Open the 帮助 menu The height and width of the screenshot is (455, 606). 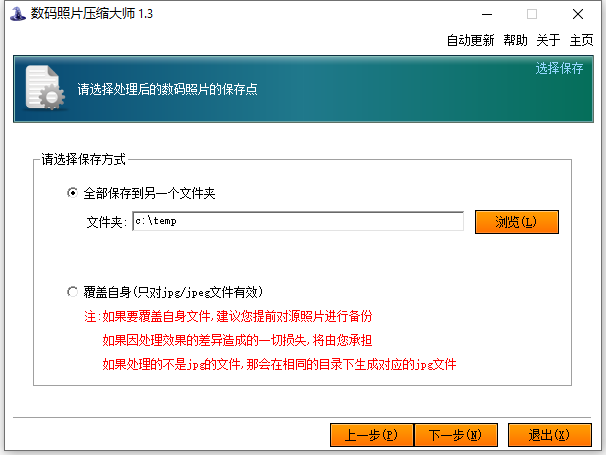pyautogui.click(x=515, y=40)
